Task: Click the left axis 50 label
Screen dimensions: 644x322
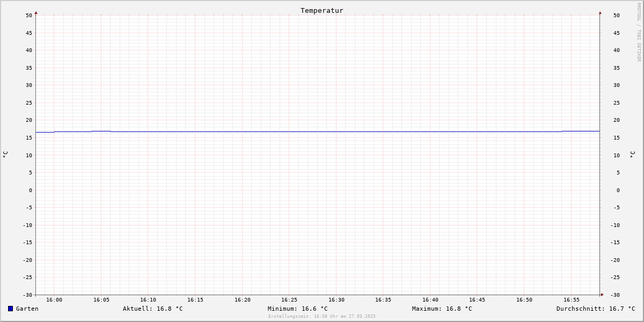Action: pyautogui.click(x=29, y=15)
